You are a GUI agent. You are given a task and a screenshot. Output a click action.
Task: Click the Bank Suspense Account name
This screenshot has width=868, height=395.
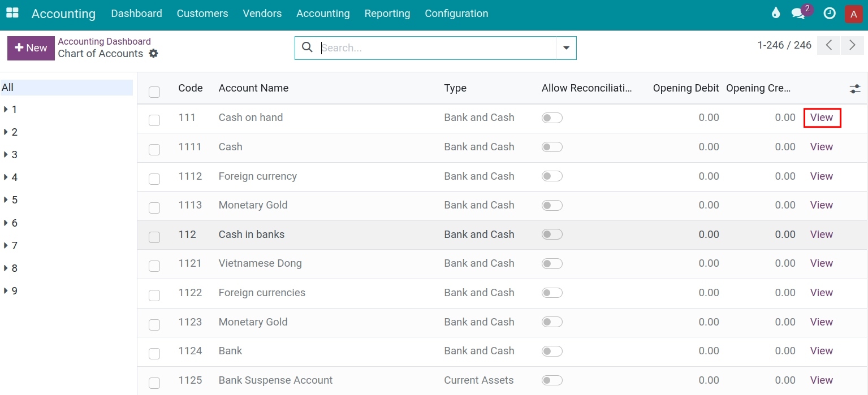coord(275,380)
